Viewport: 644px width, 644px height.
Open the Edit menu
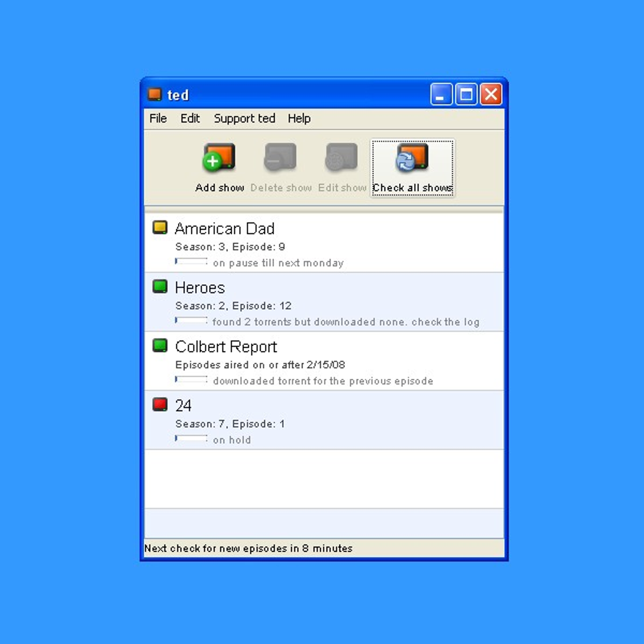(190, 118)
